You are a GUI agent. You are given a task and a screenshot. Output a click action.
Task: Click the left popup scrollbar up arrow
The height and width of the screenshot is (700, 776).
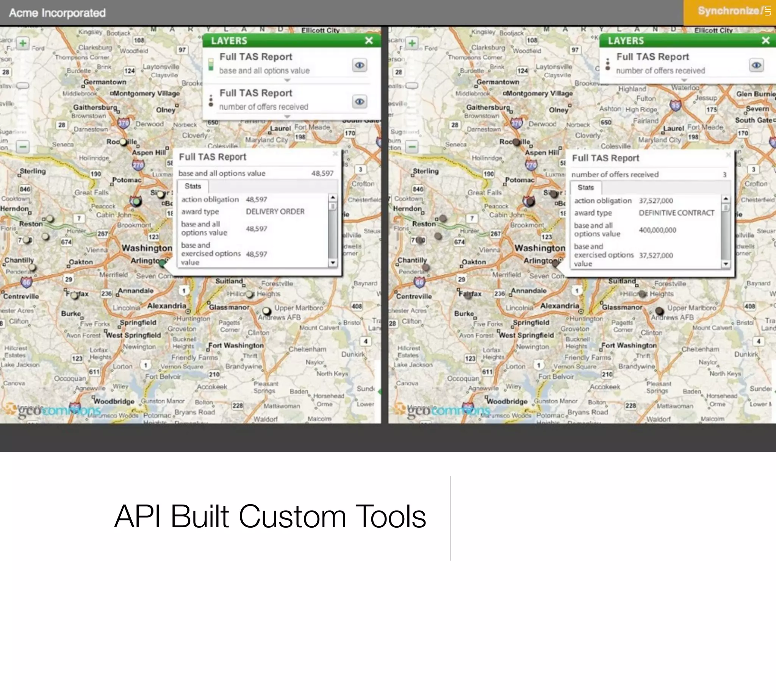(333, 197)
